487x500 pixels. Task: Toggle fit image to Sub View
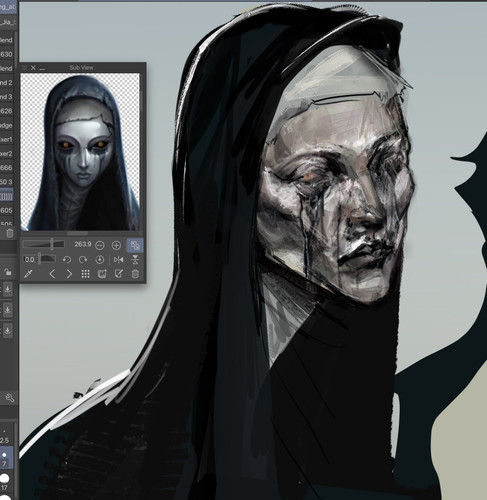135,245
